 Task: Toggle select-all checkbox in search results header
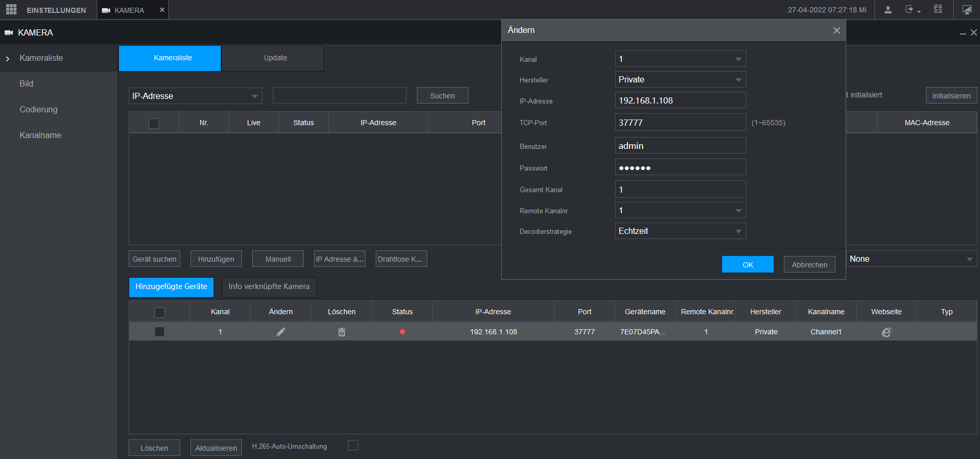click(153, 123)
